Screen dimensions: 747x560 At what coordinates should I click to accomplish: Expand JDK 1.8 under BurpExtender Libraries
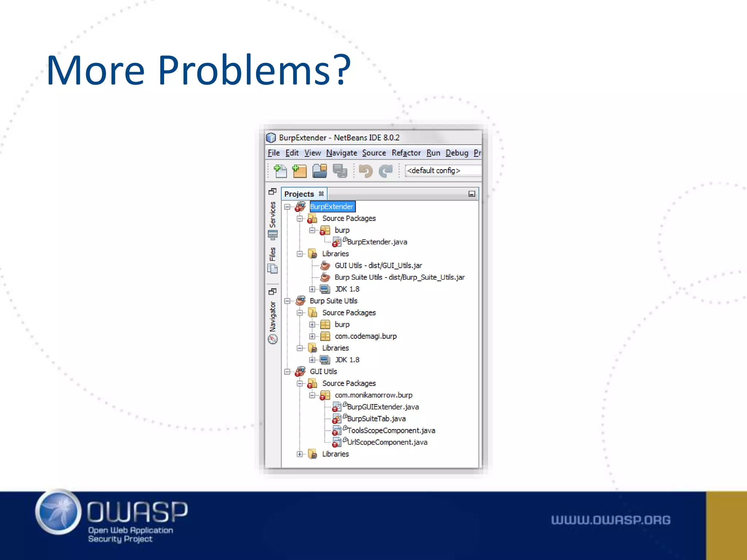coord(312,289)
